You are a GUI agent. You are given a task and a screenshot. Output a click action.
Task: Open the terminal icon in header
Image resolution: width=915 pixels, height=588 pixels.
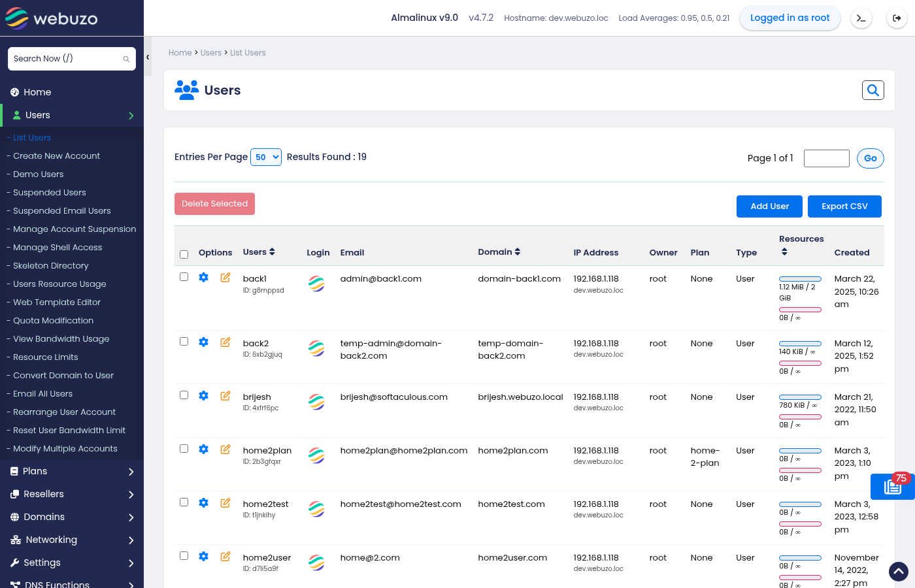861,18
